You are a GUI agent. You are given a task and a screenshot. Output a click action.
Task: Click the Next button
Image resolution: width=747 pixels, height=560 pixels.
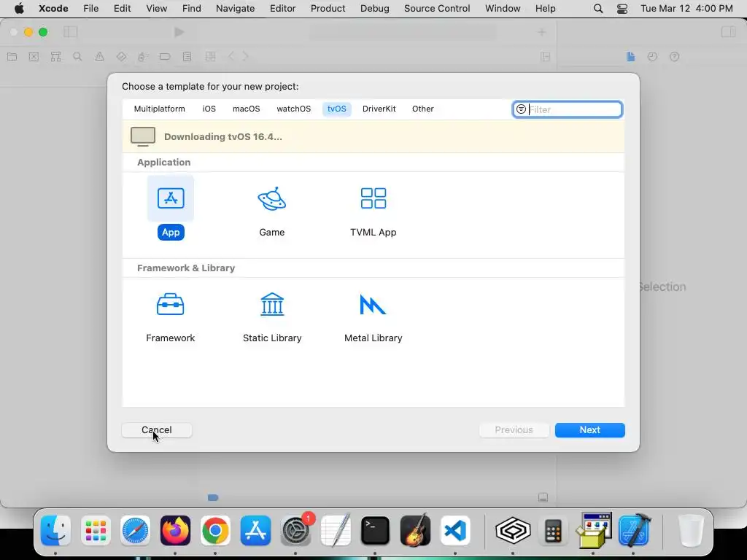(589, 430)
